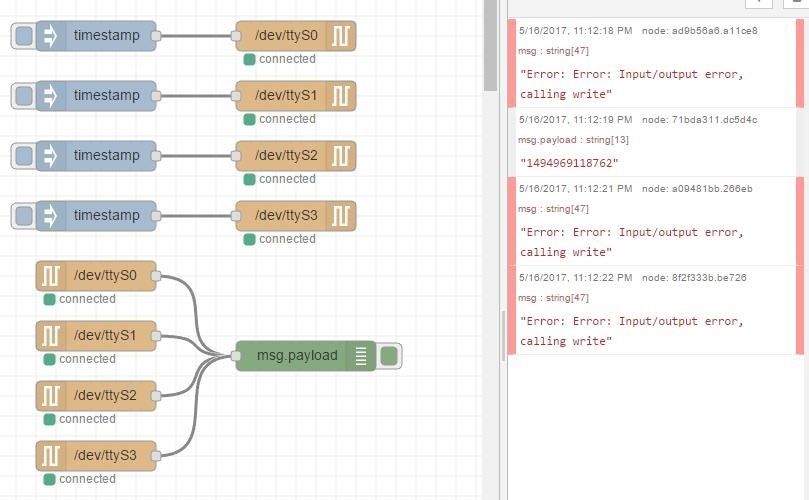Click the serial icon on the /dev/ttyS2 input node
Viewport: 809px width, 500px height.
coord(51,396)
